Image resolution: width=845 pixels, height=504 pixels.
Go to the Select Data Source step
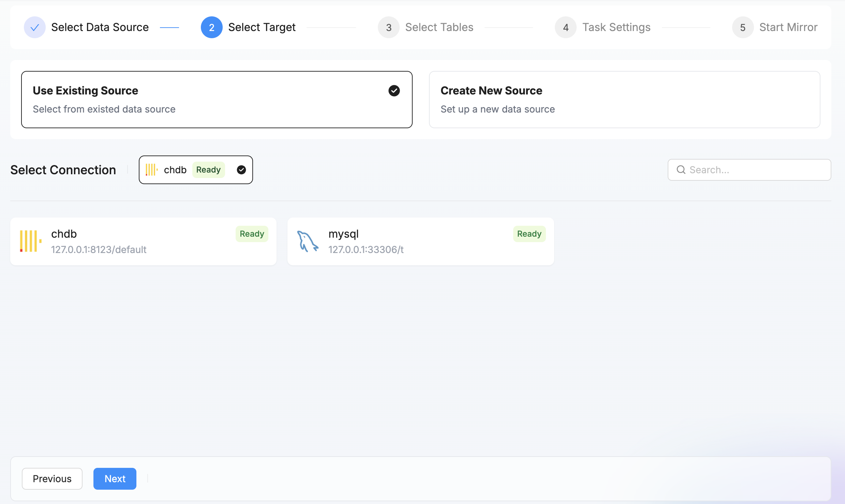[x=100, y=27]
